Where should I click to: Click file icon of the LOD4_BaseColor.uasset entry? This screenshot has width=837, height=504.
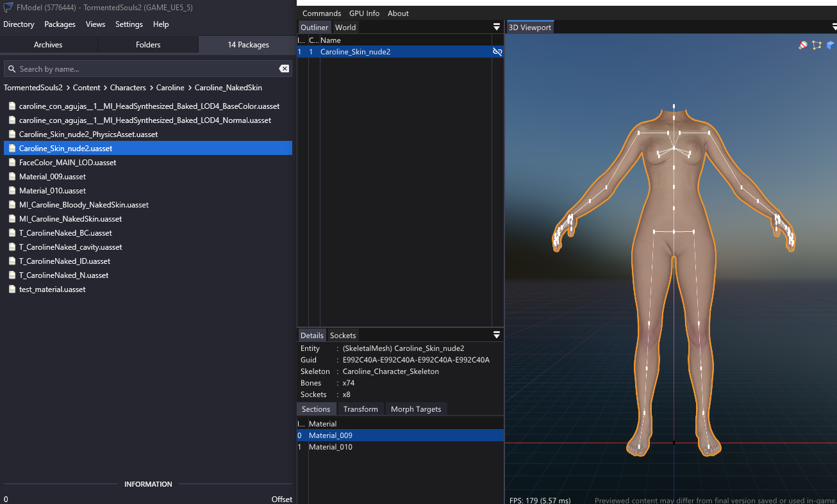click(12, 106)
